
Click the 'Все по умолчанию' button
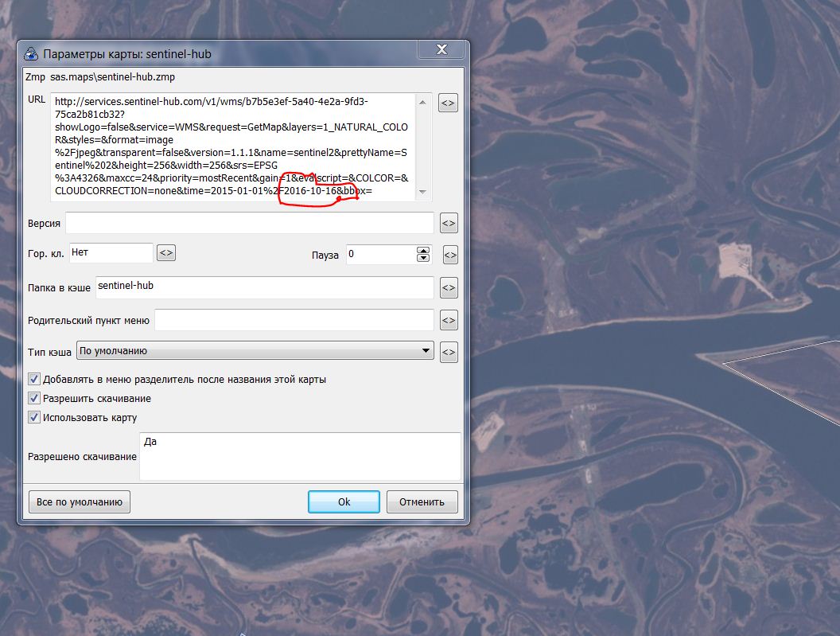pyautogui.click(x=79, y=502)
